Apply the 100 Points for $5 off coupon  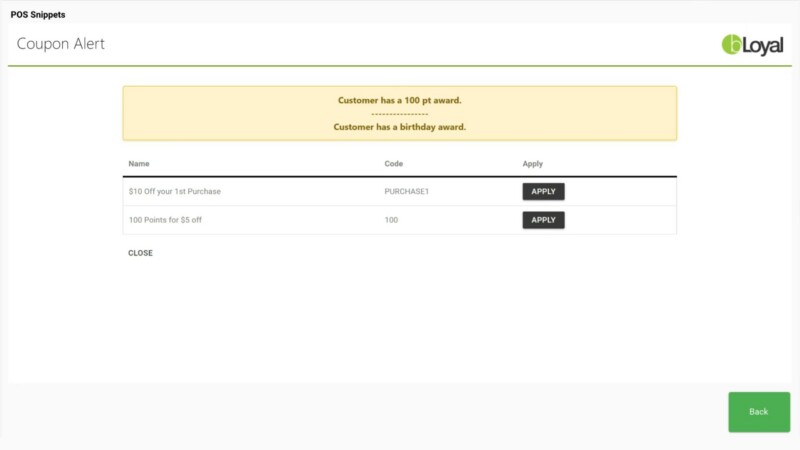(x=543, y=220)
